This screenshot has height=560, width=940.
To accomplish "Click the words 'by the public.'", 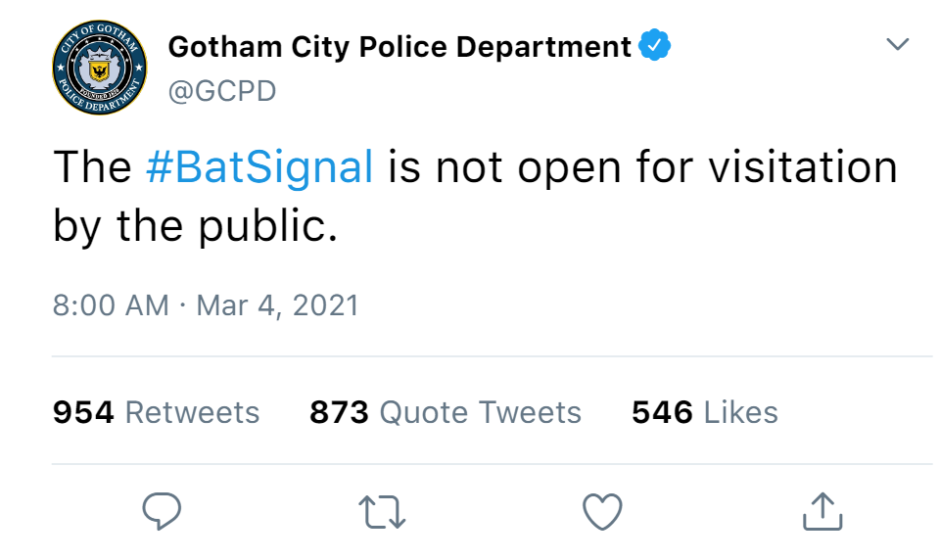I will point(196,226).
